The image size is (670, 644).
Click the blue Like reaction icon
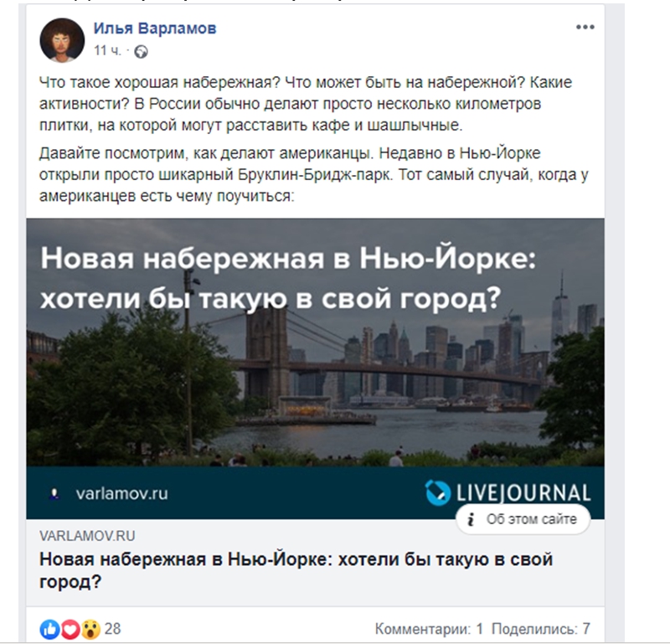50,629
